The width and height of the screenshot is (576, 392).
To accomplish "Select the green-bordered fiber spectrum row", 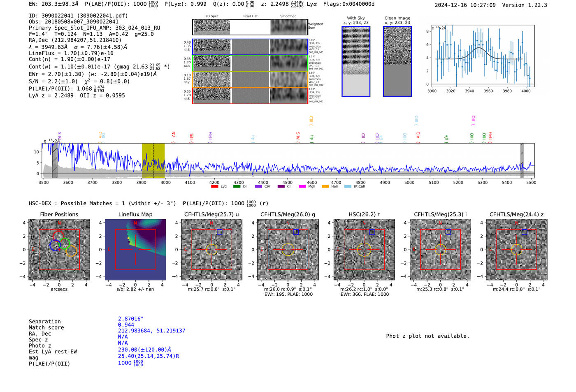I will click(250, 63).
